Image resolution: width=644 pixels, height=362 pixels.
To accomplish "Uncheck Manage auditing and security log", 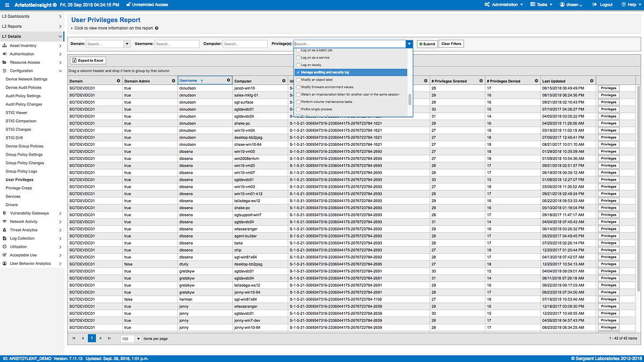I will tap(298, 72).
